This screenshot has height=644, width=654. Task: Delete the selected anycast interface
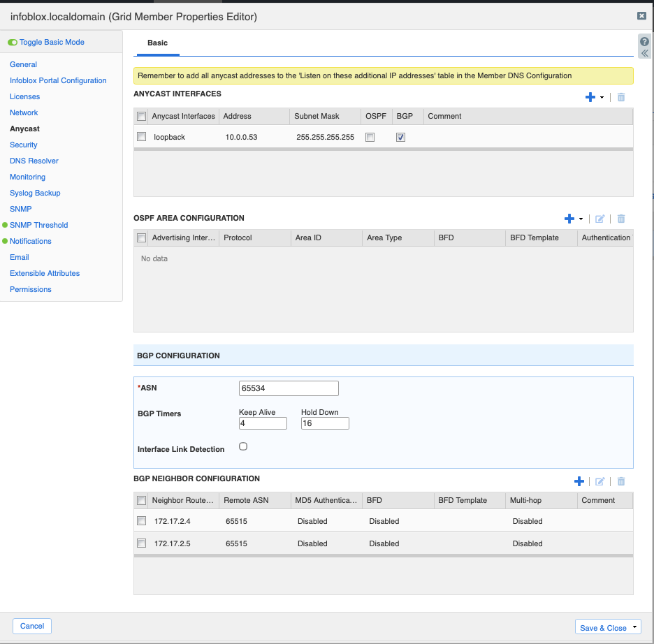pos(620,97)
